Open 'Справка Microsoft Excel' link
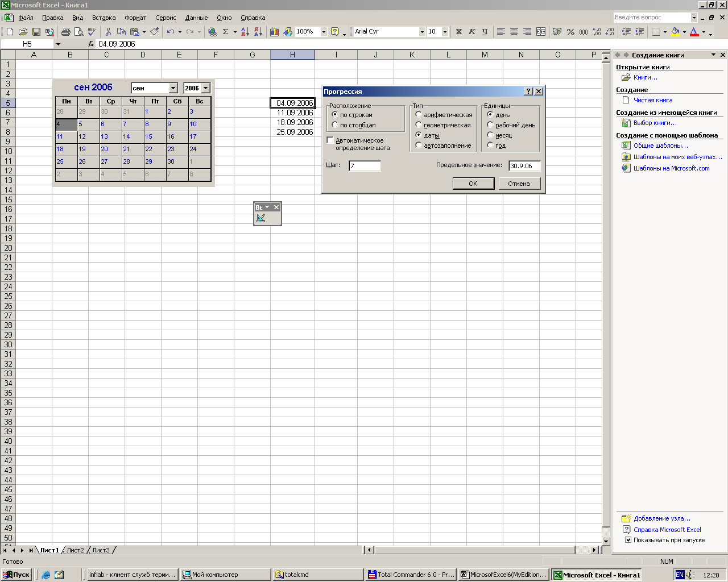This screenshot has height=582, width=728. click(667, 530)
